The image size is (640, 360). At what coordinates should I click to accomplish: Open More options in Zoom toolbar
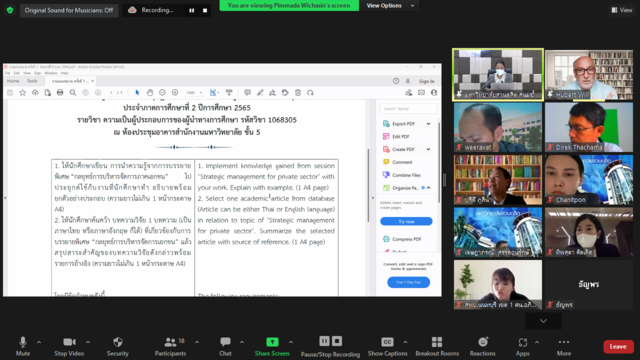[564, 347]
